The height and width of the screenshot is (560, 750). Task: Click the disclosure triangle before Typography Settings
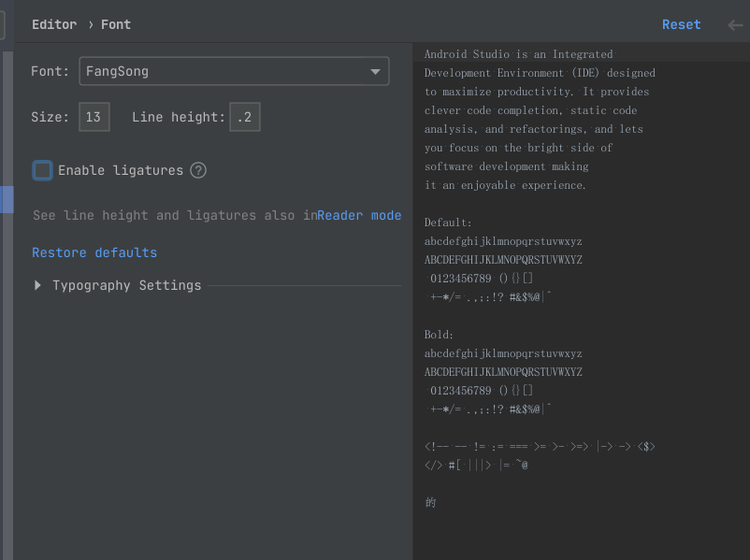(37, 285)
